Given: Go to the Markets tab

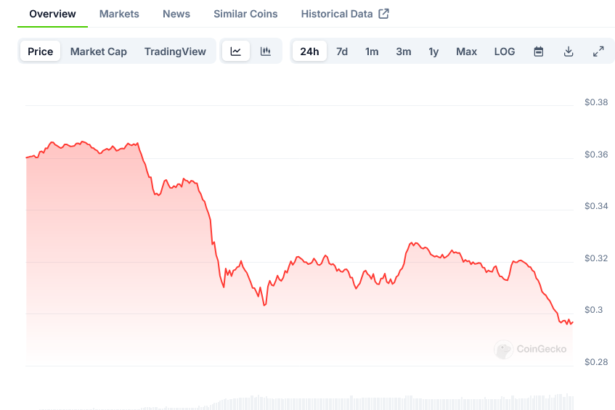Looking at the screenshot, I should (x=119, y=14).
